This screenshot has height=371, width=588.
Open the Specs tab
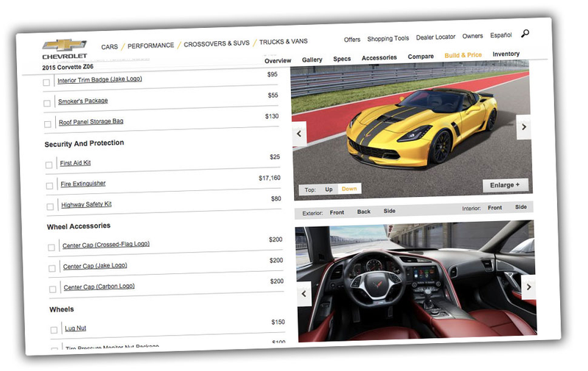(x=342, y=59)
